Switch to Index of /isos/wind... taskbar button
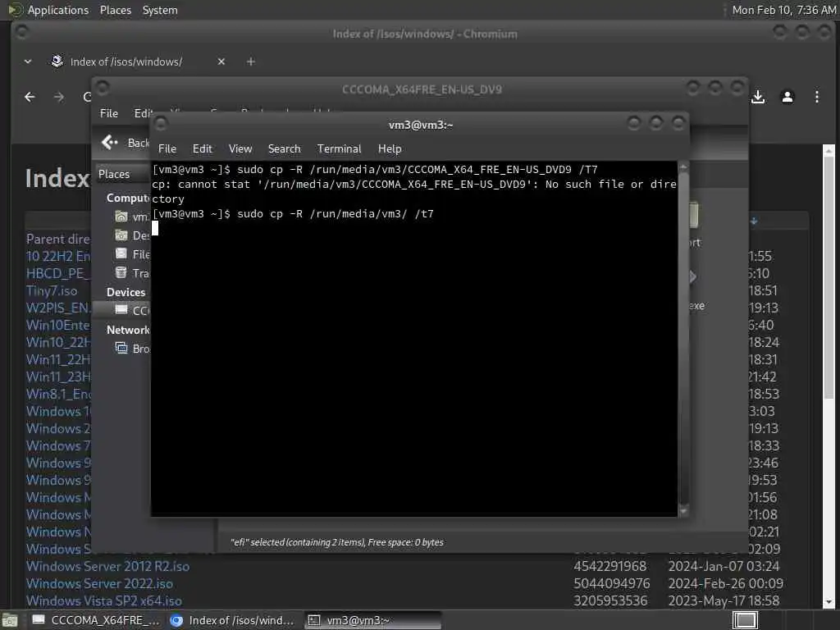The height and width of the screenshot is (630, 840). pyautogui.click(x=232, y=620)
